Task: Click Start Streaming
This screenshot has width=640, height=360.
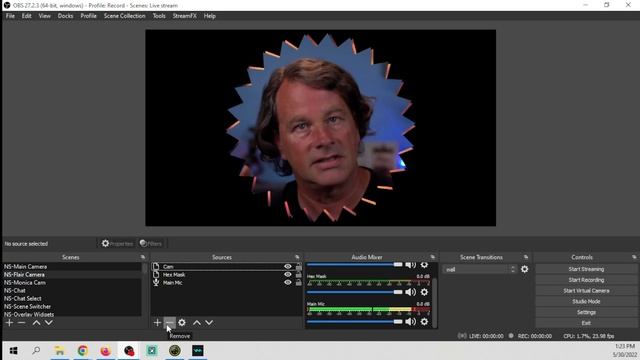Action: click(586, 269)
